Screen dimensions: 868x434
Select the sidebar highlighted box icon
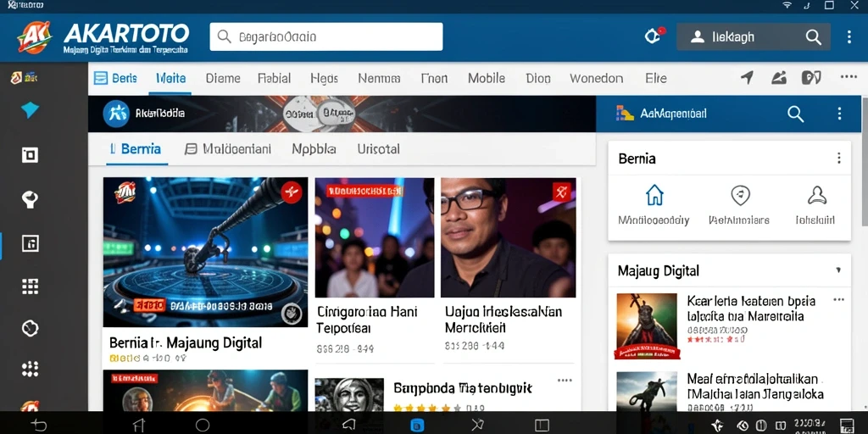click(30, 243)
